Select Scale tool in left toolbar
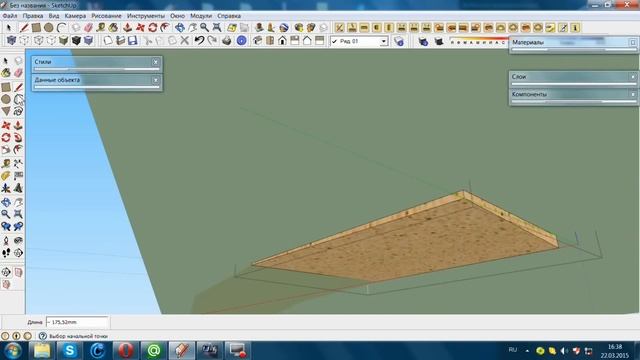Image resolution: width=640 pixels, height=360 pixels. point(6,150)
